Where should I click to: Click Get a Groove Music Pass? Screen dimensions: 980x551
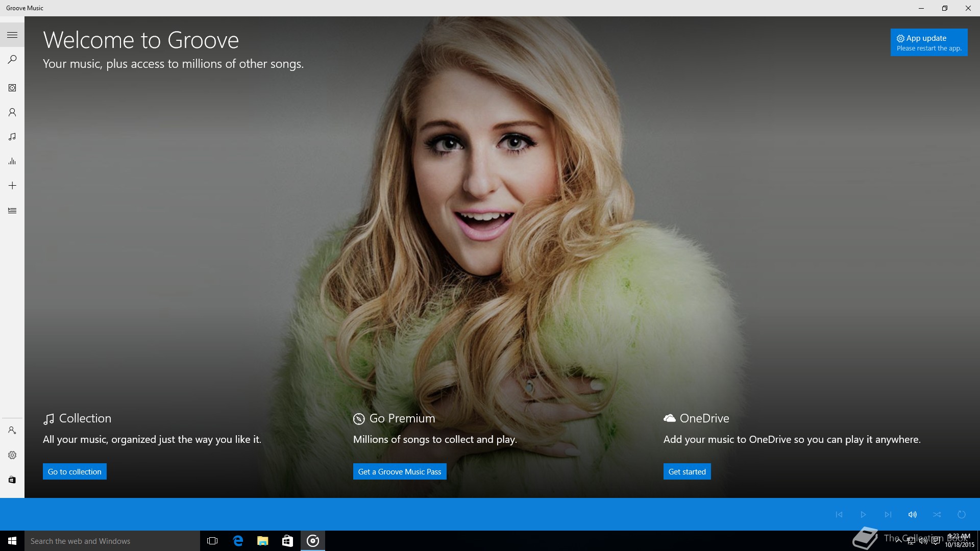[x=400, y=471]
